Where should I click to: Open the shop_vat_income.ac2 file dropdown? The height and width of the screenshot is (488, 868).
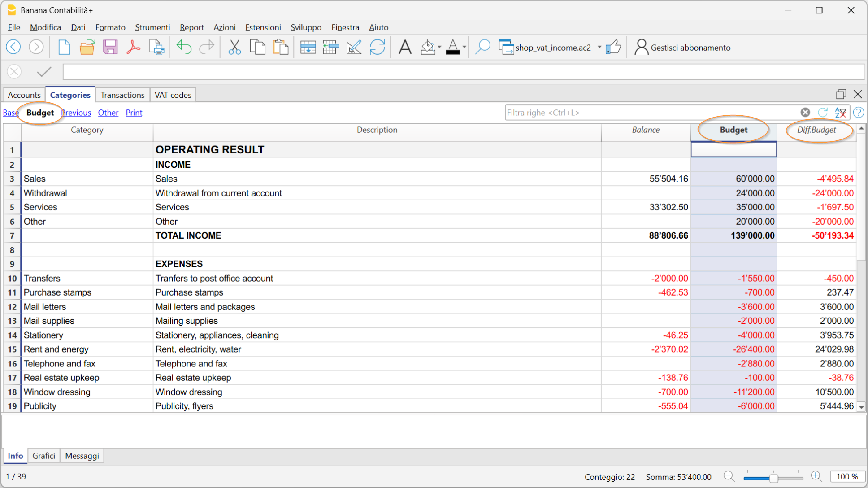pyautogui.click(x=599, y=47)
